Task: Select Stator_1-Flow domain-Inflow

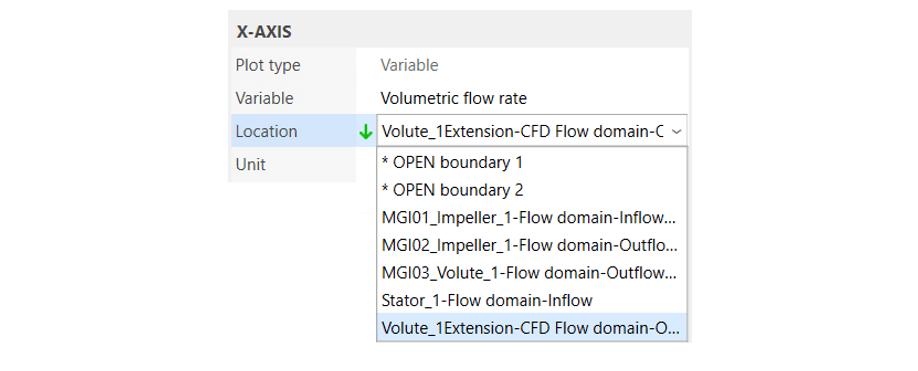Action: (x=532, y=300)
